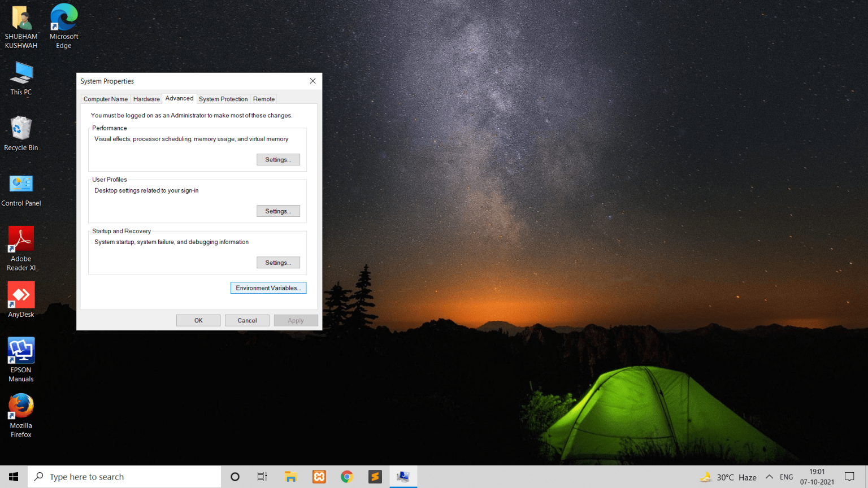Open Task View from the taskbar
The height and width of the screenshot is (488, 868).
coord(262,477)
